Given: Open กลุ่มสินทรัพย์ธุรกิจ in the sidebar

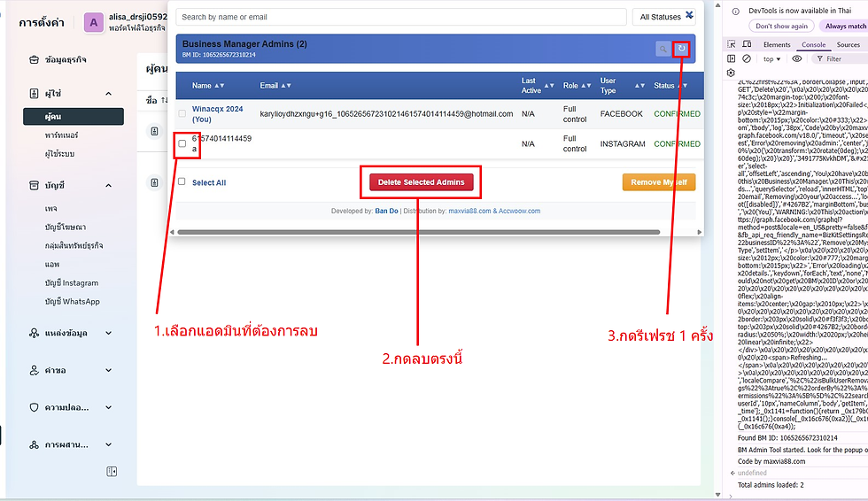Looking at the screenshot, I should [74, 245].
